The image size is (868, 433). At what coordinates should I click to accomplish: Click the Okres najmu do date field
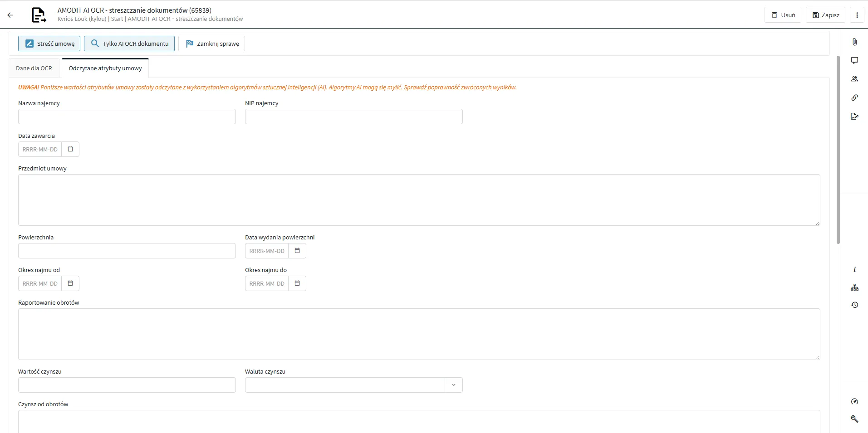click(x=267, y=283)
